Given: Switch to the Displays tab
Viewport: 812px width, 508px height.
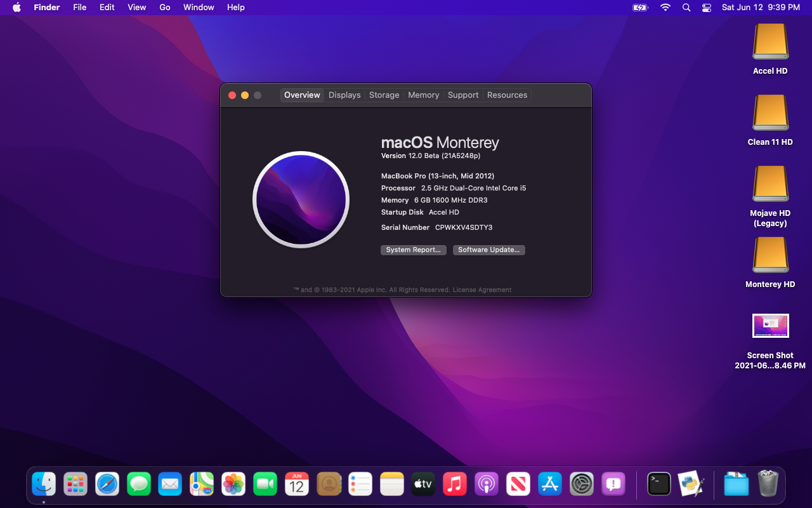Looking at the screenshot, I should (x=344, y=95).
